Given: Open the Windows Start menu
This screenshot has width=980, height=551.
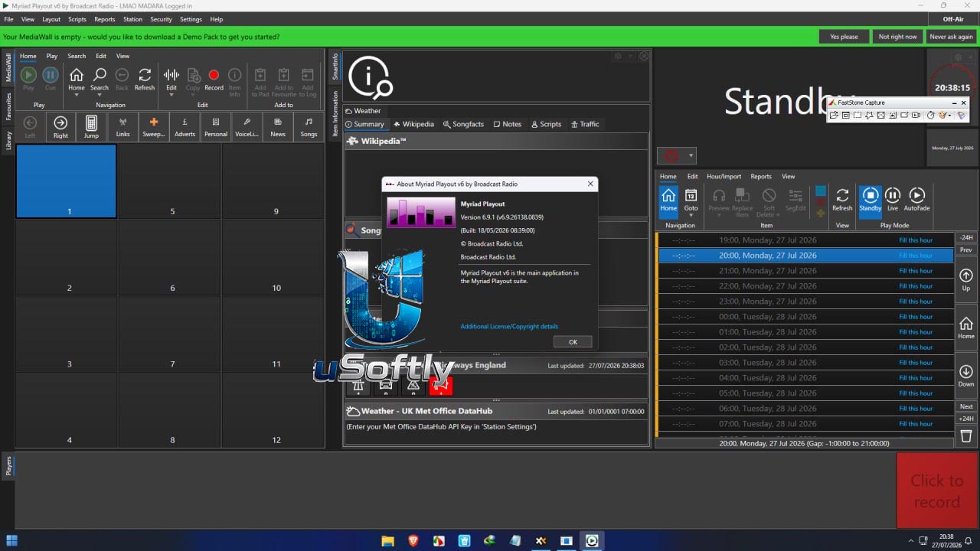Looking at the screenshot, I should tap(11, 540).
